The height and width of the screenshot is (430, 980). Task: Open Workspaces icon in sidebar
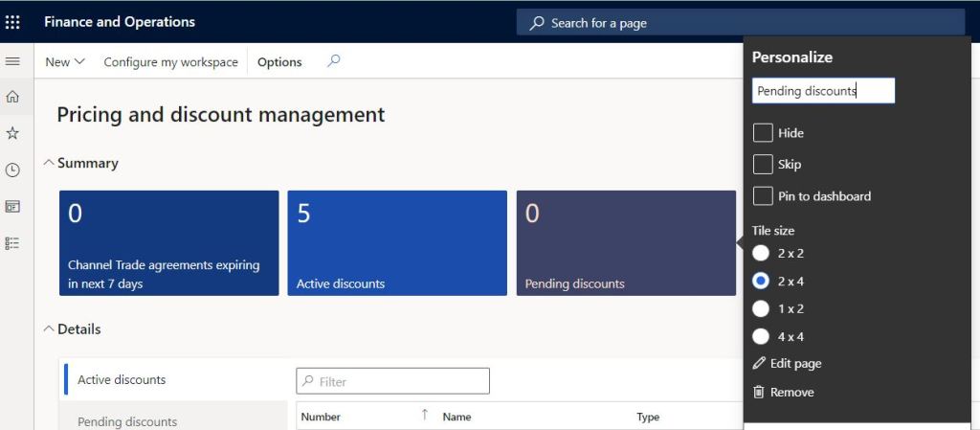(12, 206)
